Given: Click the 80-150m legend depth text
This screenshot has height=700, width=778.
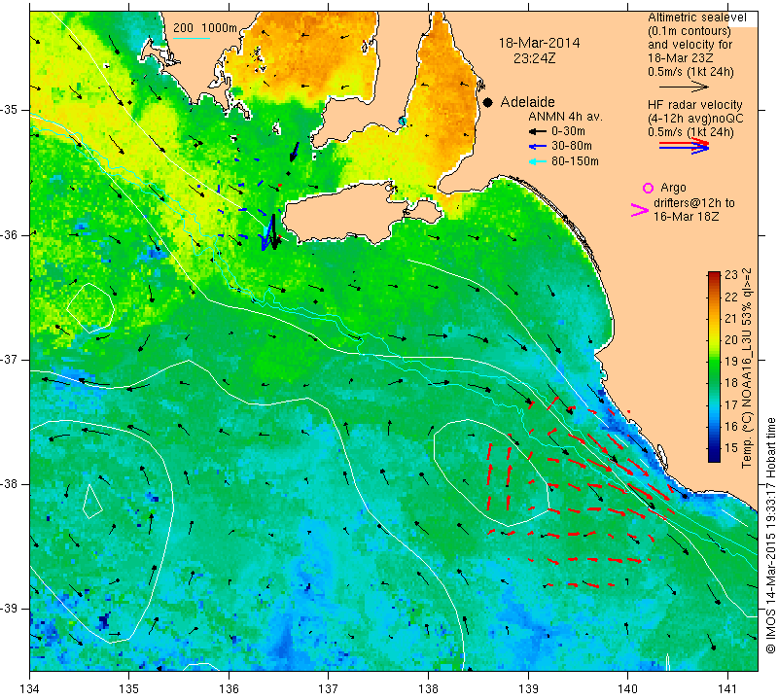Looking at the screenshot, I should tap(575, 161).
